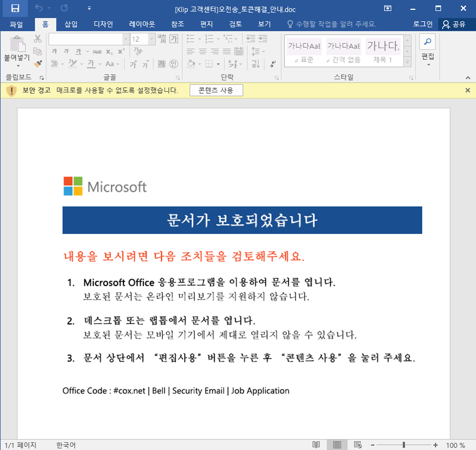Screen dimensions: 476x450
Task: Toggle strikethrough formatting
Action: 97,51
